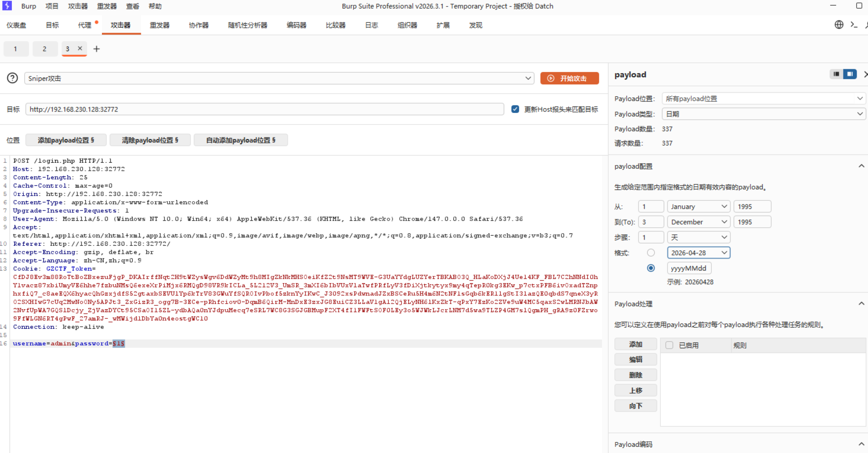Open the To month December dropdown

coord(699,222)
